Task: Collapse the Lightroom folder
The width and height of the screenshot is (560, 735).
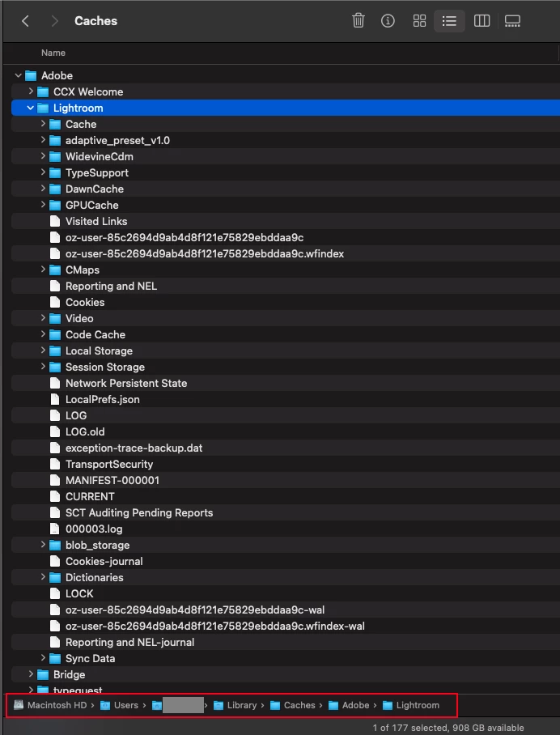Action: 31,108
